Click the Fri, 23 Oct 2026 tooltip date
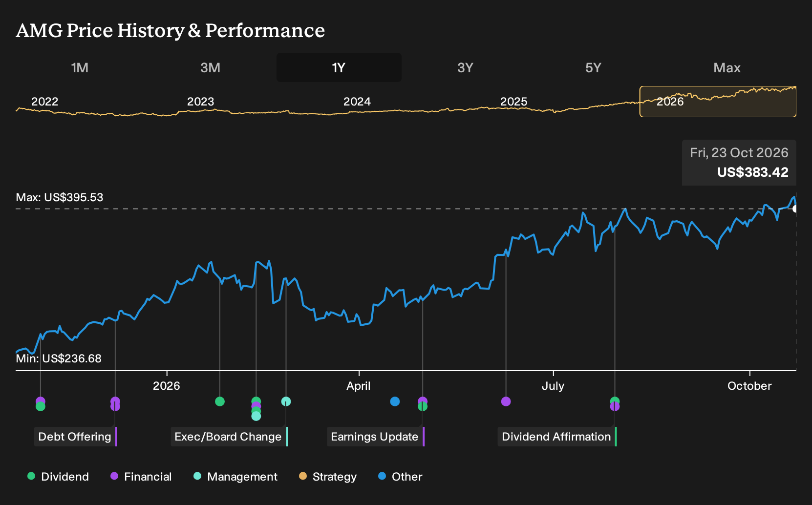 coord(739,153)
